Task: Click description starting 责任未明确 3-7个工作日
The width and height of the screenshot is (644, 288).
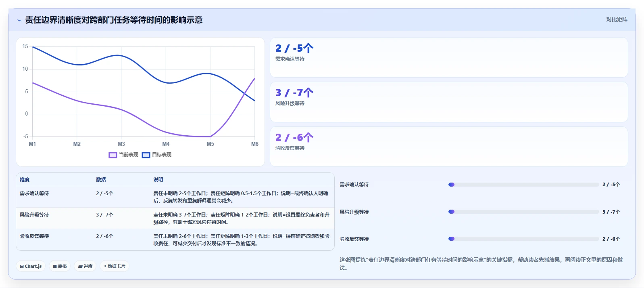Action: (241, 219)
